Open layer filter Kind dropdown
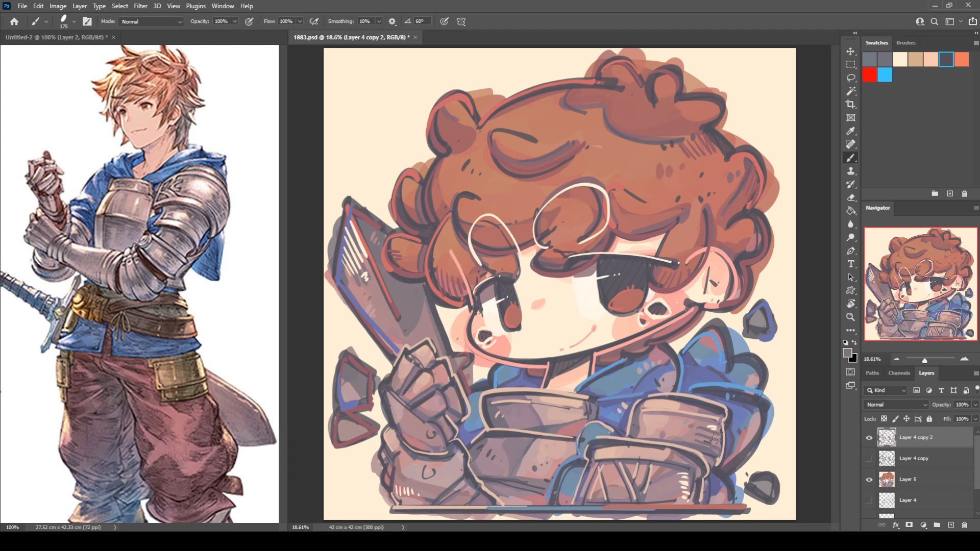Screen dimensions: 980x551 point(886,390)
